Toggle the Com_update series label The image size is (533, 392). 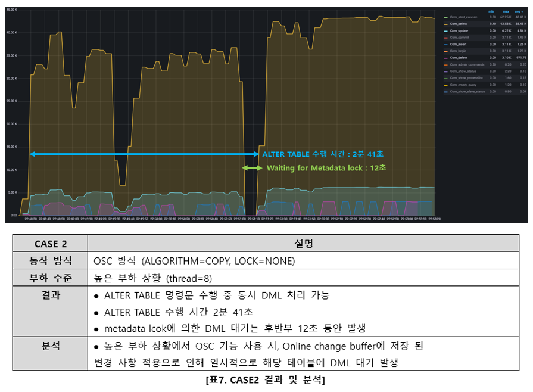459,30
